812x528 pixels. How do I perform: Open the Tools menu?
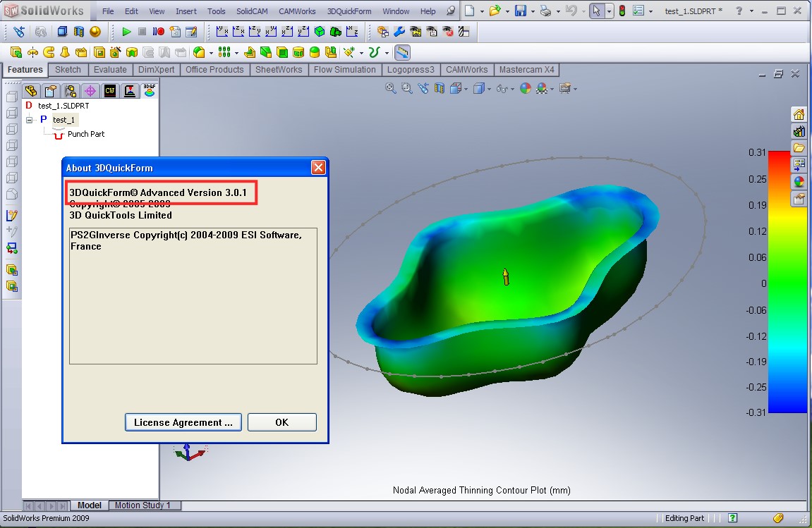(217, 11)
